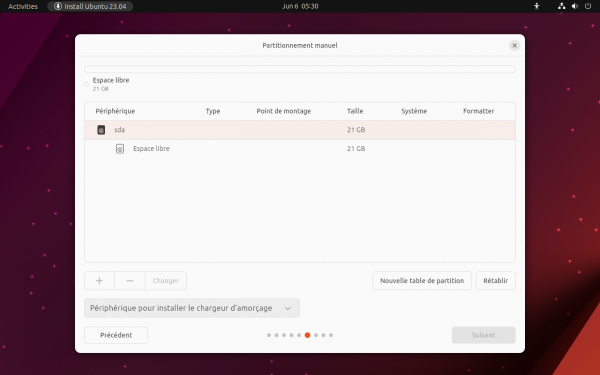Viewport: 600px width, 375px height.
Task: Open the power menu icon
Action: (x=588, y=6)
